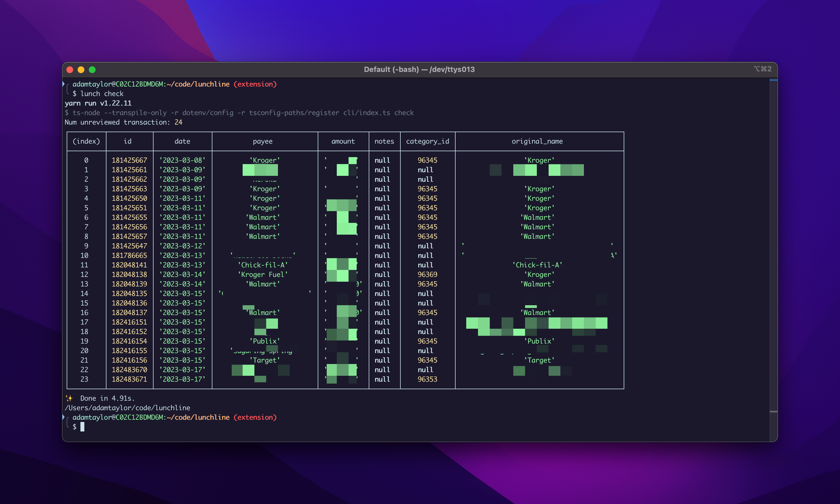Click the sparkles emoji before 'Done'
This screenshot has width=840, height=504.
point(69,398)
